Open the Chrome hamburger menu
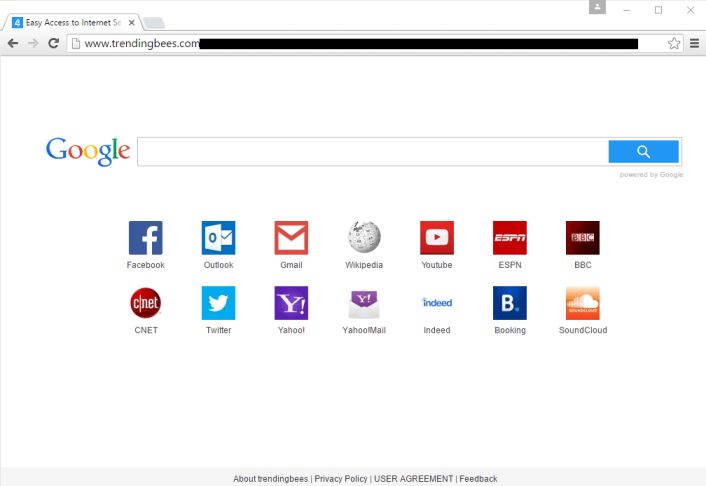Image resolution: width=706 pixels, height=486 pixels. point(694,43)
